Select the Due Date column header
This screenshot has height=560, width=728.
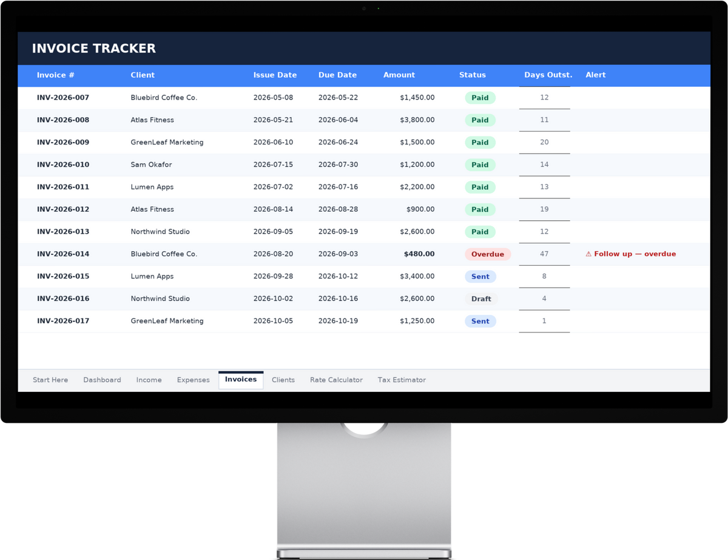[337, 75]
